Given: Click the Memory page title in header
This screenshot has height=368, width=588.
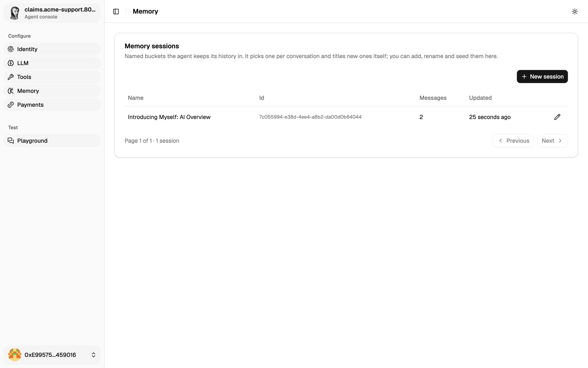Looking at the screenshot, I should [146, 11].
